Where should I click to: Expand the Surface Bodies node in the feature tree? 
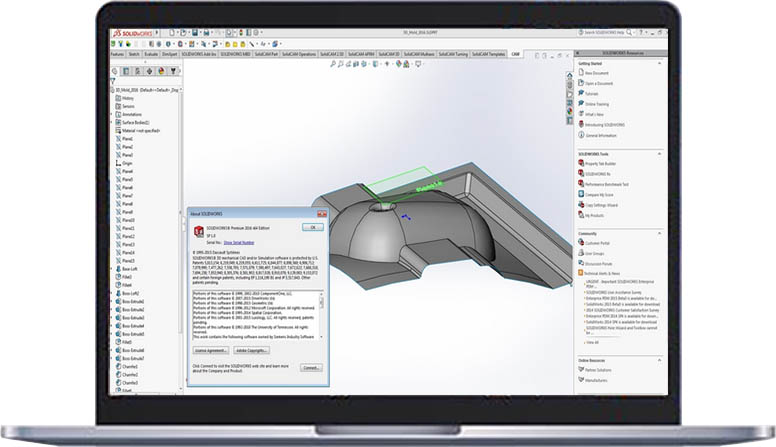(111, 122)
